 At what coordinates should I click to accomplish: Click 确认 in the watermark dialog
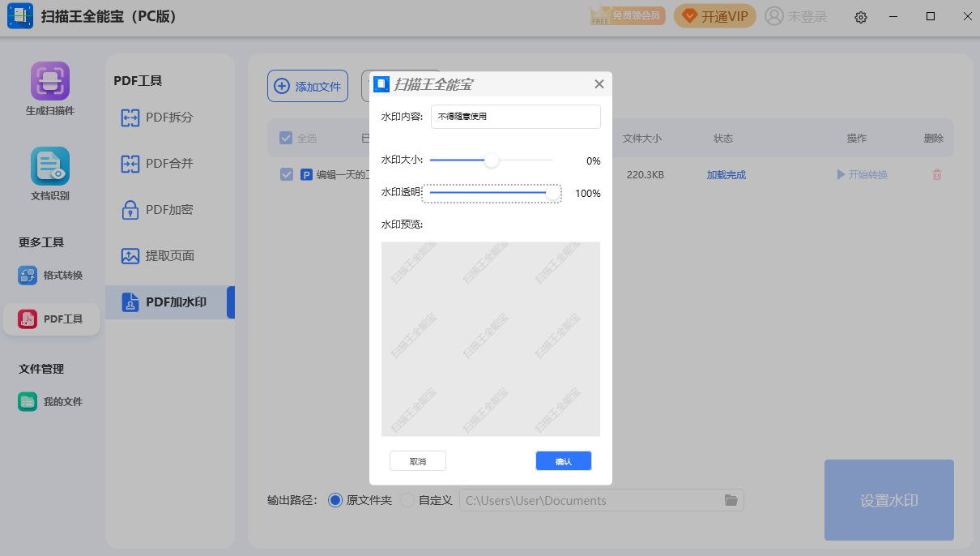coord(564,461)
